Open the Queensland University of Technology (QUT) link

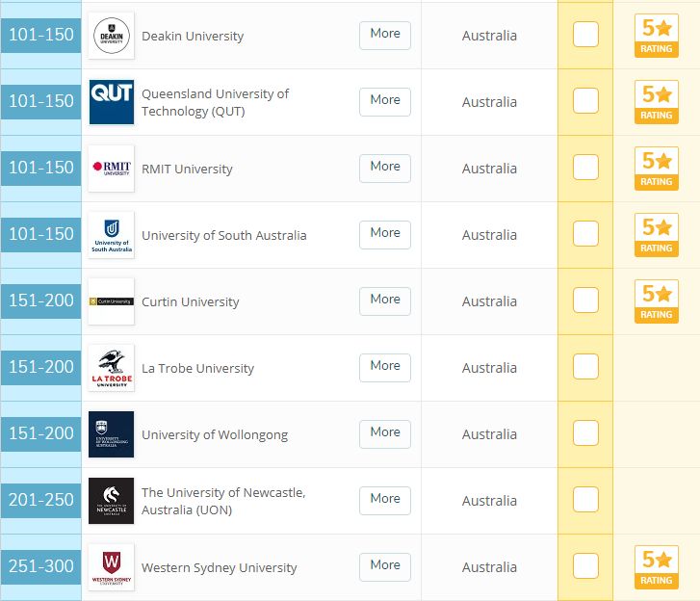pos(215,102)
